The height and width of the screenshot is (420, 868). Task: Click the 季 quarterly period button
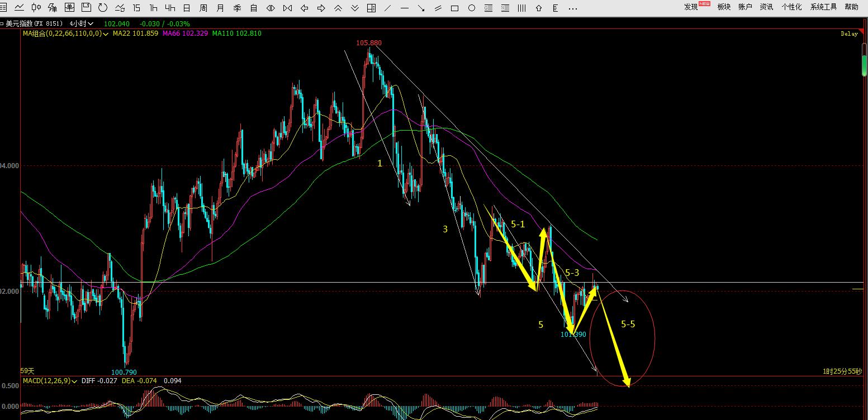click(x=237, y=8)
